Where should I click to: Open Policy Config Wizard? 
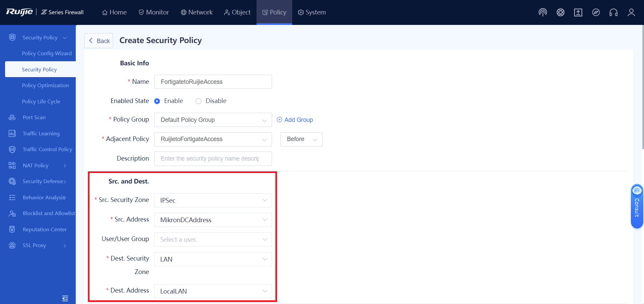click(x=47, y=53)
